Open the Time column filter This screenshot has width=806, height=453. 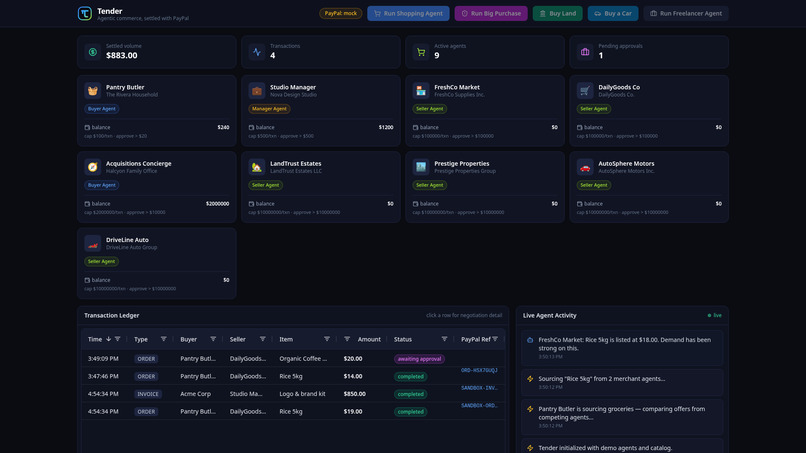(118, 339)
